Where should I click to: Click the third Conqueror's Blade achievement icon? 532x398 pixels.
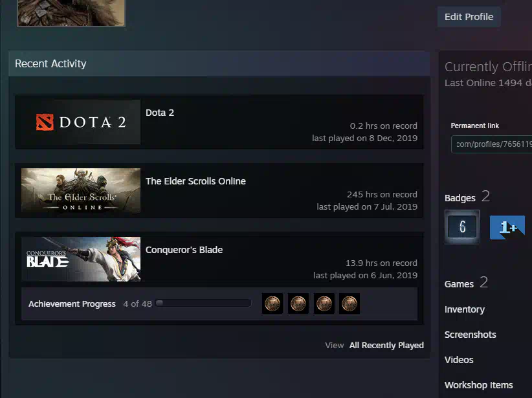(324, 304)
